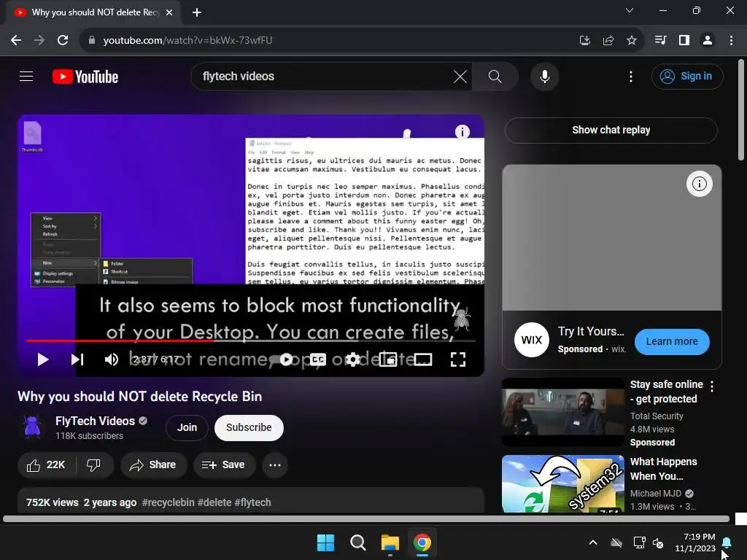Screen dimensions: 747x560
Task: Open FlyTech Videos channel name link
Action: [x=95, y=421]
